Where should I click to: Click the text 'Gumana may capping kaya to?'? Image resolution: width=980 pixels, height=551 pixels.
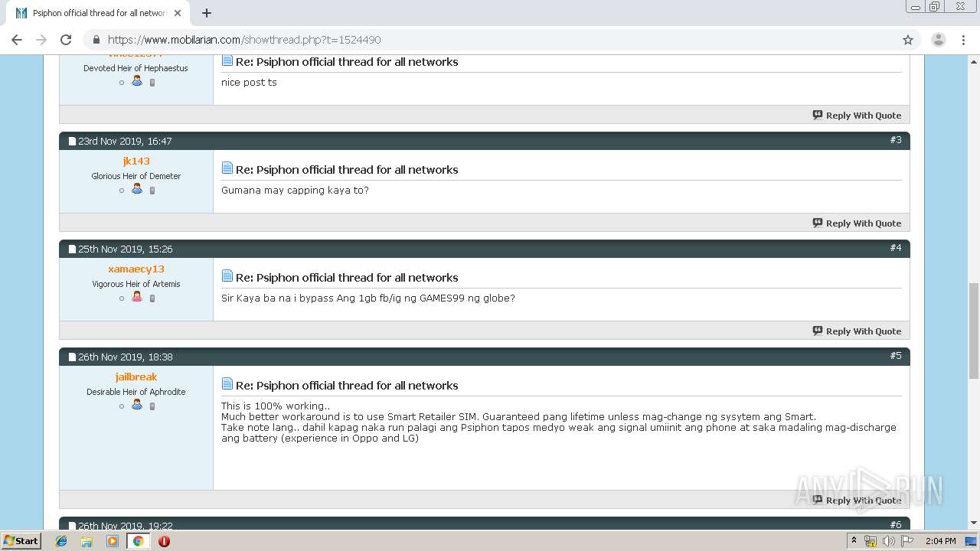click(295, 190)
